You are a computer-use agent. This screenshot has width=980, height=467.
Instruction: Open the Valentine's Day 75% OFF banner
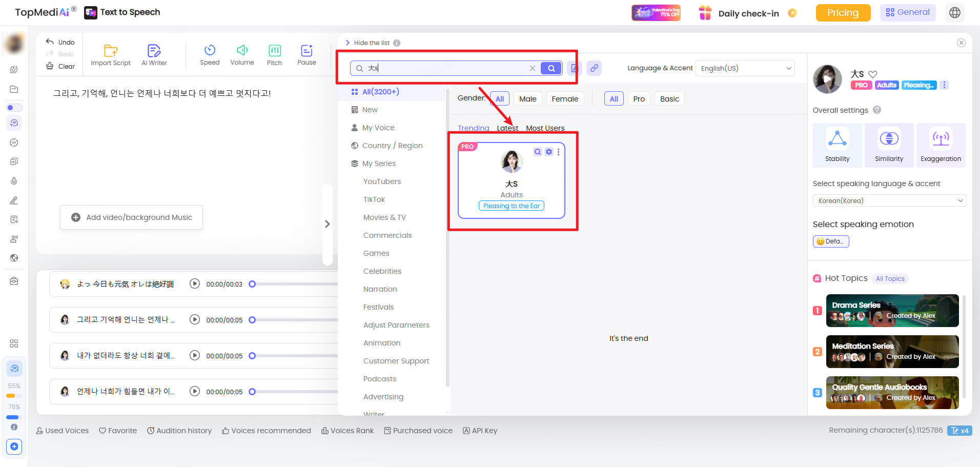pyautogui.click(x=656, y=13)
